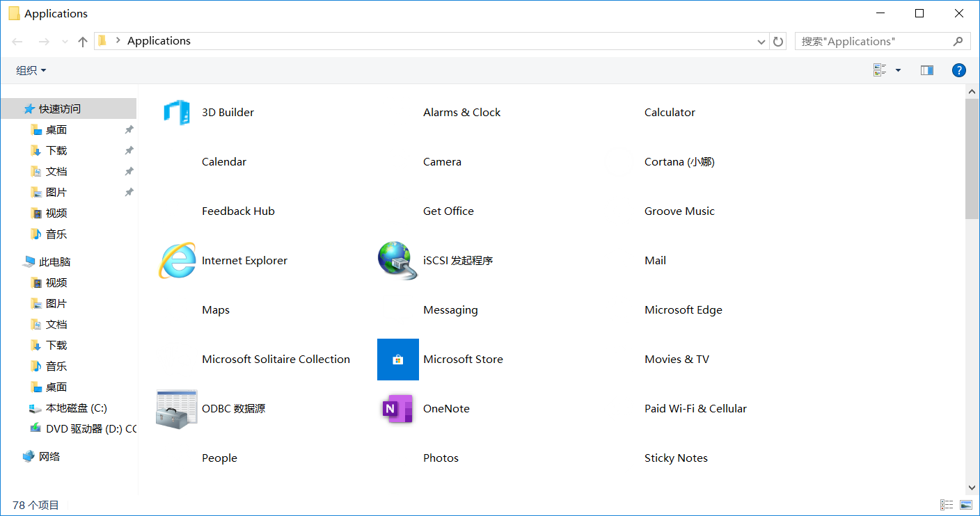This screenshot has width=980, height=516.
Task: Click the folder icon in title bar
Action: [14, 13]
